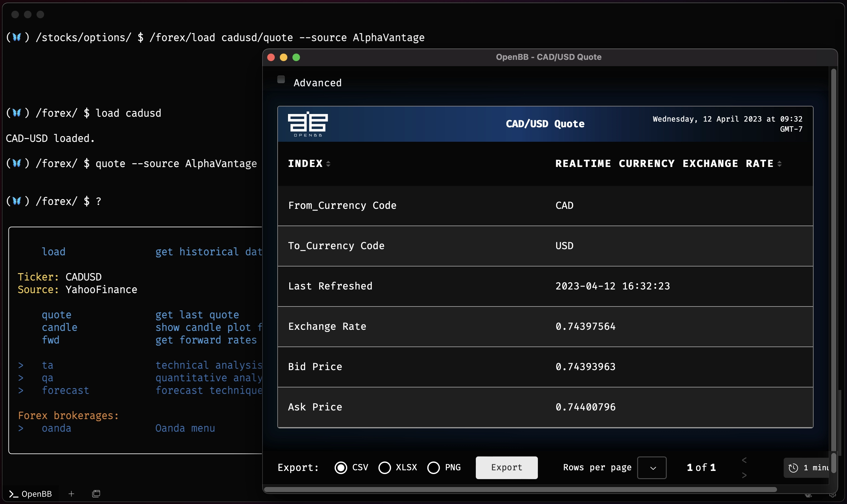Image resolution: width=847 pixels, height=504 pixels.
Task: Select the Exchange Rate table row
Action: pyautogui.click(x=544, y=326)
